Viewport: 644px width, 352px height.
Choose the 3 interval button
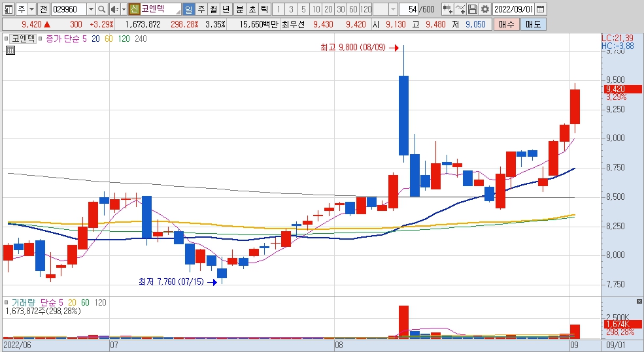click(x=291, y=9)
